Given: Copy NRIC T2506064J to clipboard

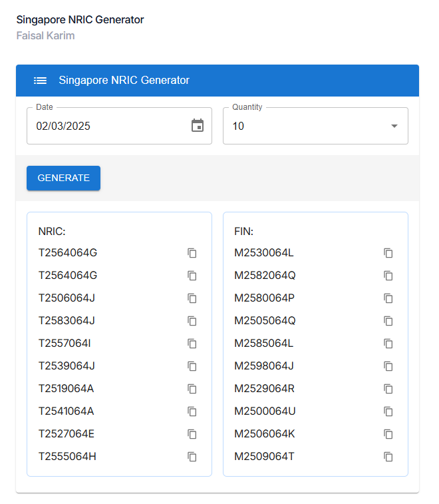Looking at the screenshot, I should [x=192, y=298].
